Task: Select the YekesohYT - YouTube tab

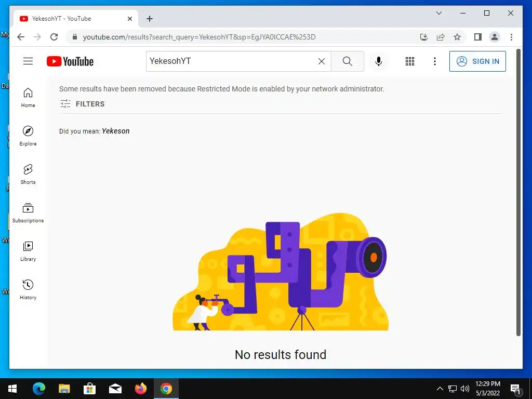Action: point(76,19)
